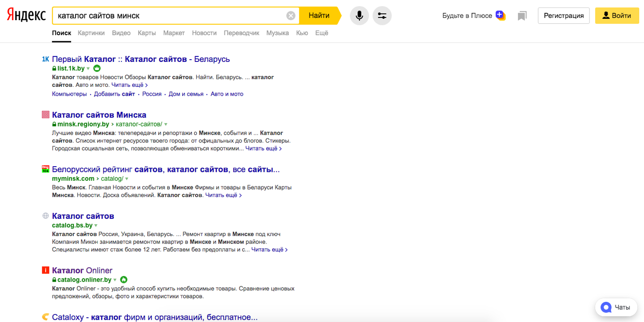Click the myminsk.com green URL

tap(73, 179)
